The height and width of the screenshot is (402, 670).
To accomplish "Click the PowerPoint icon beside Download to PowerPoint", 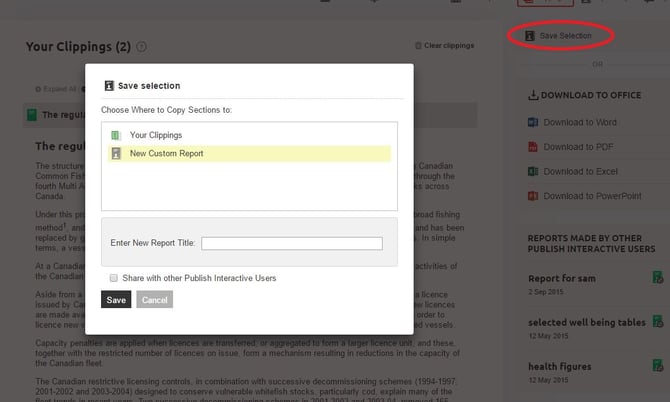I will tap(533, 196).
